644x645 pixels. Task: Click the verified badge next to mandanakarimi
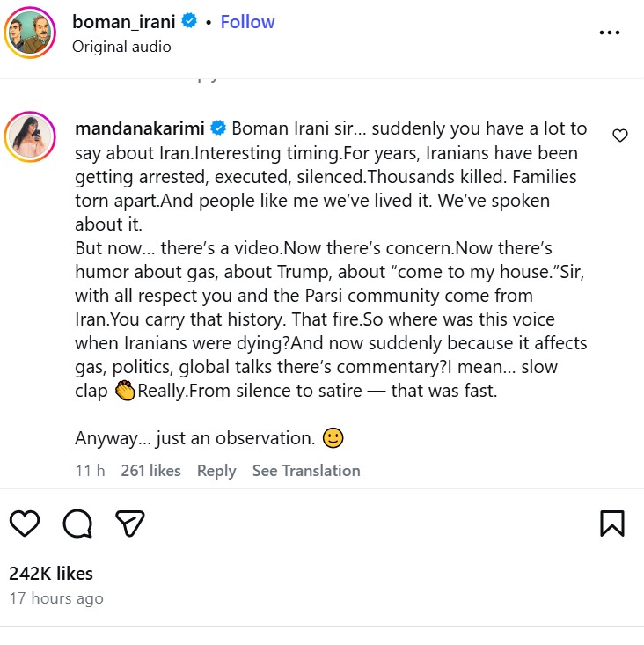pos(217,128)
